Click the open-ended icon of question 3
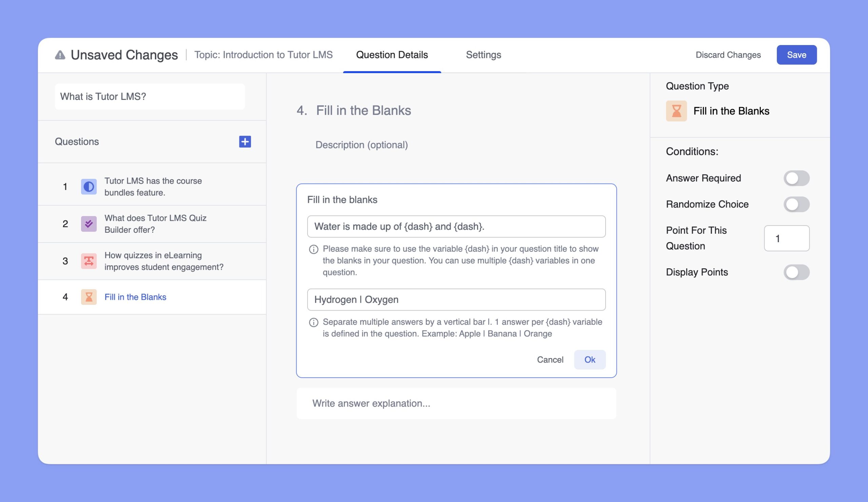This screenshot has width=868, height=502. (x=88, y=261)
